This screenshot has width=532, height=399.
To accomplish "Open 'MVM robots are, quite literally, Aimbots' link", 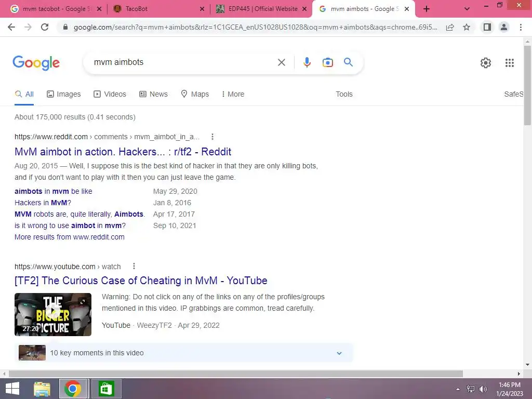I will (x=79, y=215).
